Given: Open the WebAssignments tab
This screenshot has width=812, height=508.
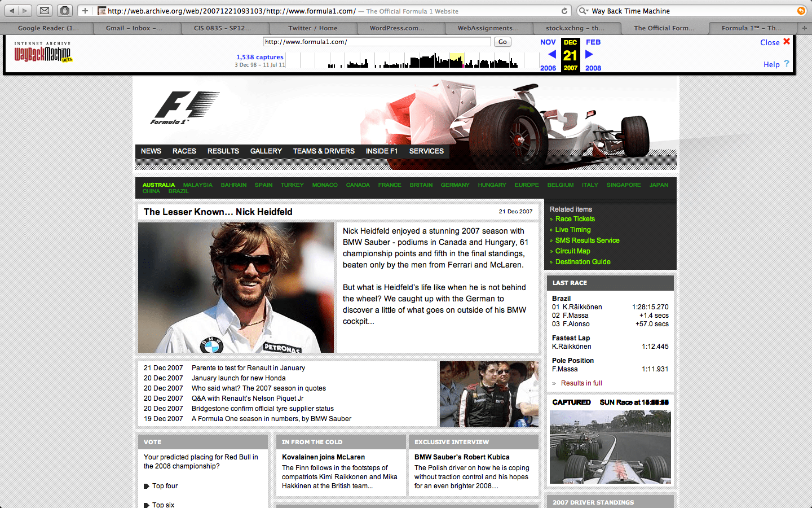Looking at the screenshot, I should tap(489, 28).
